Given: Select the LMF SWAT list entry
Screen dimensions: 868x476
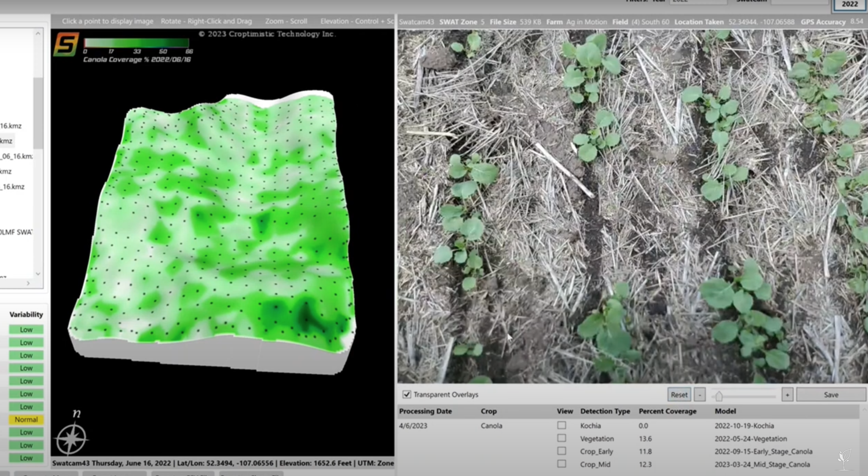Looking at the screenshot, I should pyautogui.click(x=16, y=232).
